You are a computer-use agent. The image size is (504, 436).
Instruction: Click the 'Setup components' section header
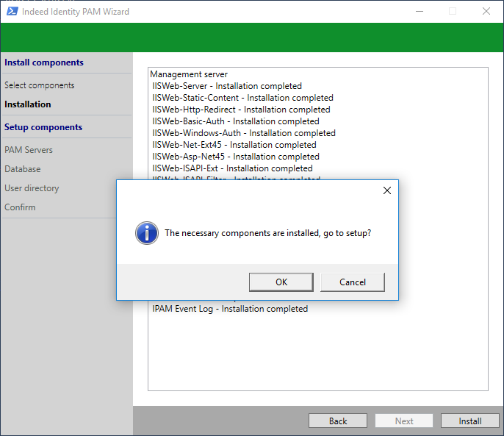coord(43,127)
